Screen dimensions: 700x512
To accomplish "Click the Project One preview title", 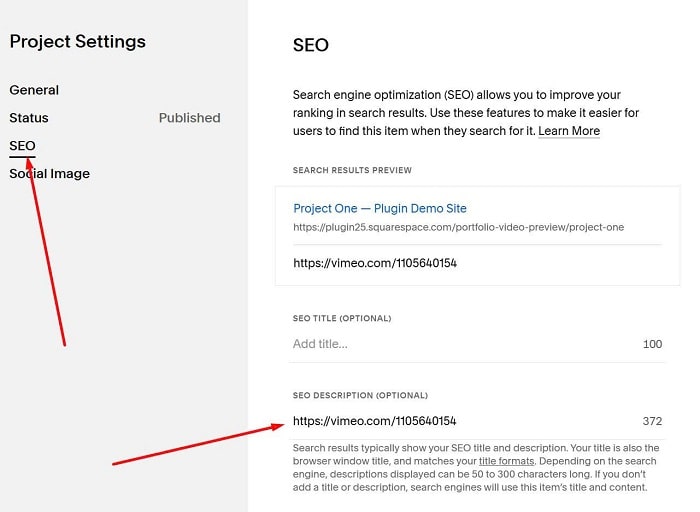I will point(379,209).
